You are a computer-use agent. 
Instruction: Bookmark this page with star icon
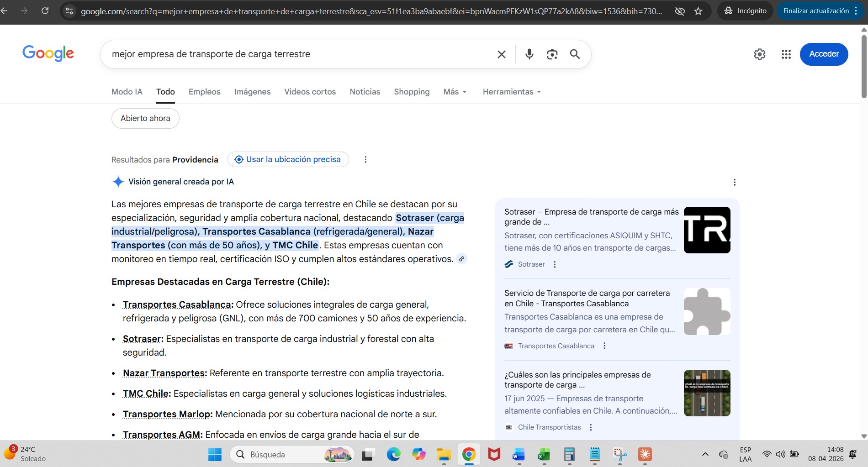[698, 11]
